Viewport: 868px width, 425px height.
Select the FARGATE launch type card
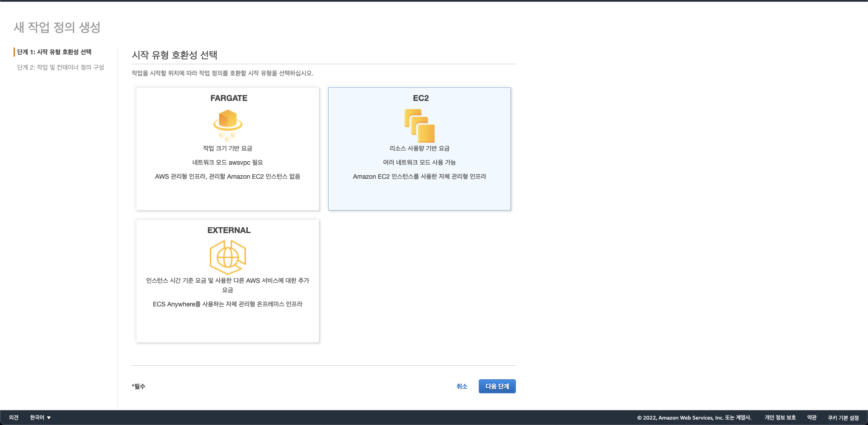(x=228, y=149)
